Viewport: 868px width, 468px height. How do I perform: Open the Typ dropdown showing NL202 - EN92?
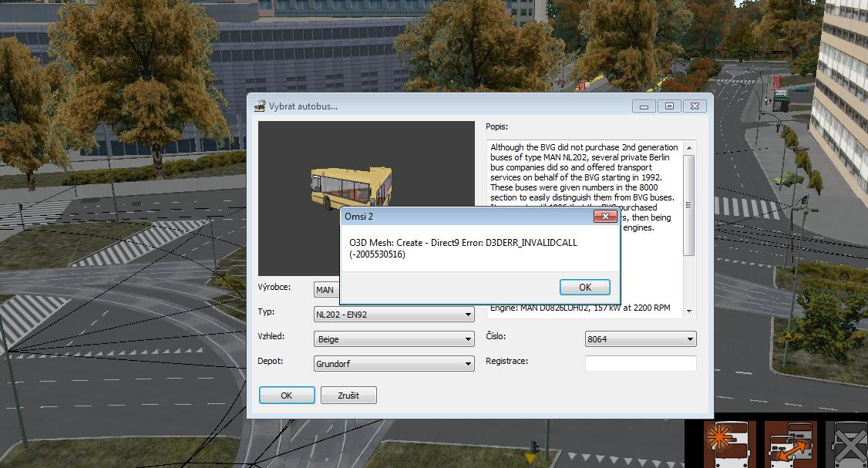point(394,315)
